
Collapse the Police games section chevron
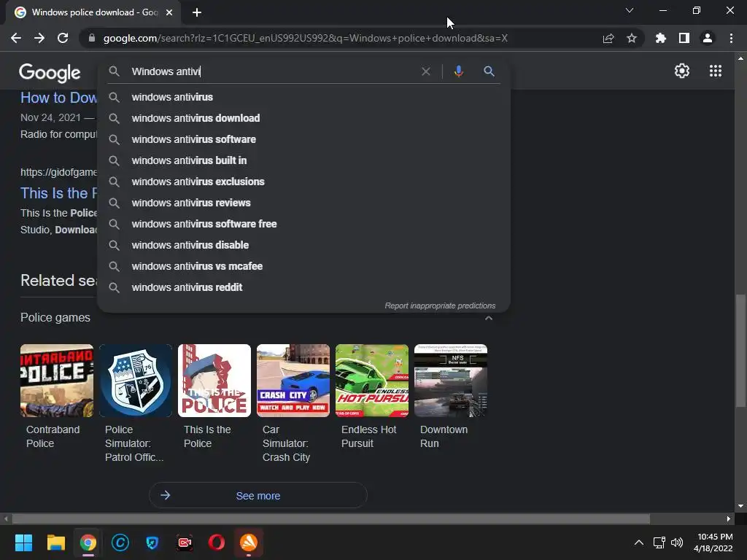click(488, 318)
